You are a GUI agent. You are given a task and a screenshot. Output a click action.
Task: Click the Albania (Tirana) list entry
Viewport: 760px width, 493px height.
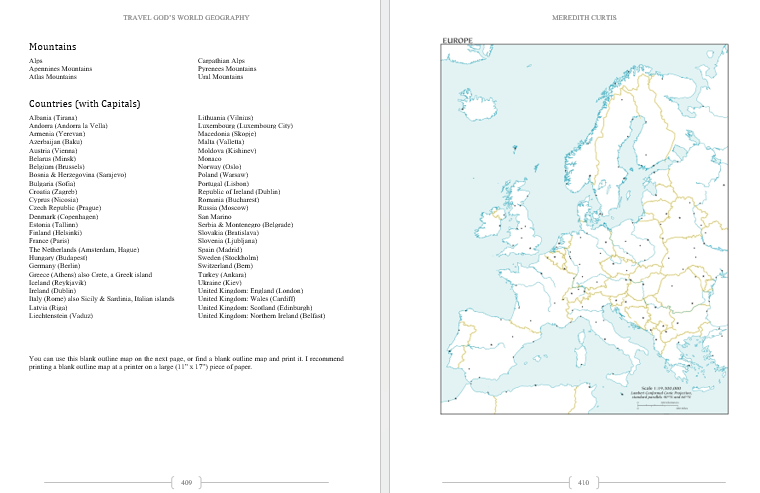[53, 117]
